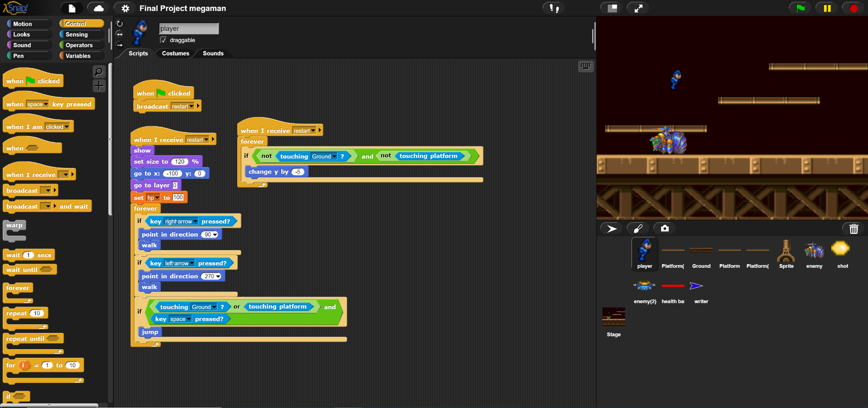Select the enemy sprite icon
The width and height of the screenshot is (868, 408).
[814, 254]
